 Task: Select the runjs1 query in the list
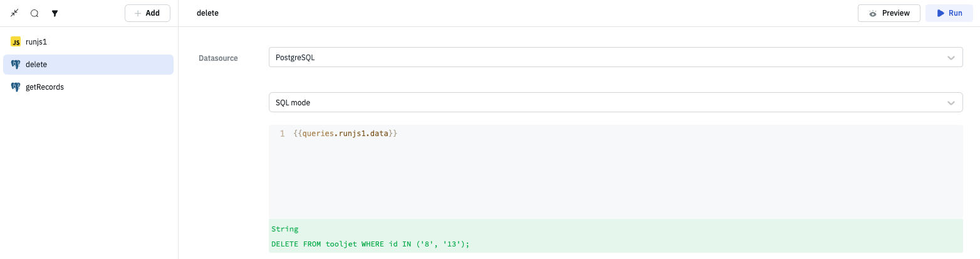point(36,42)
